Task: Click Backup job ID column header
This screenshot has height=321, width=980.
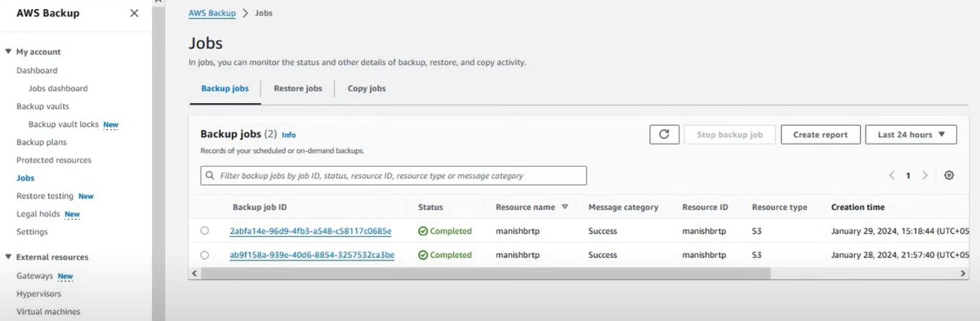Action: (259, 207)
